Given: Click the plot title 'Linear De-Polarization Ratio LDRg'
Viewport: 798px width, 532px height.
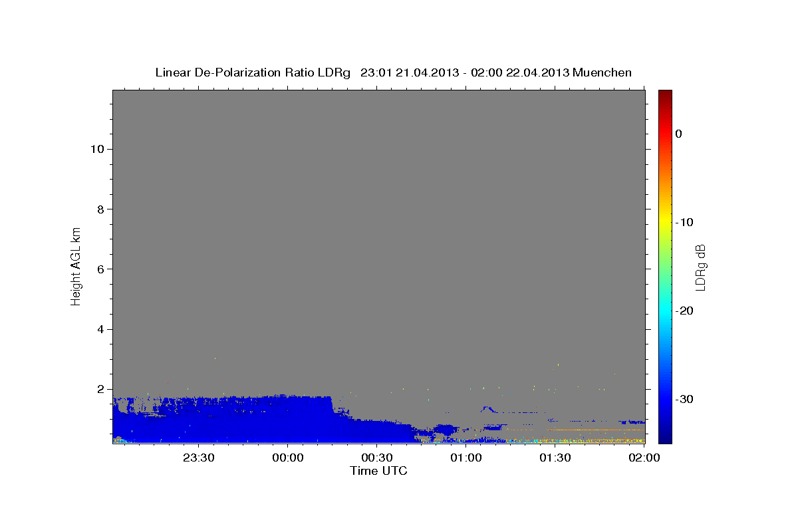Looking at the screenshot, I should click(x=253, y=72).
